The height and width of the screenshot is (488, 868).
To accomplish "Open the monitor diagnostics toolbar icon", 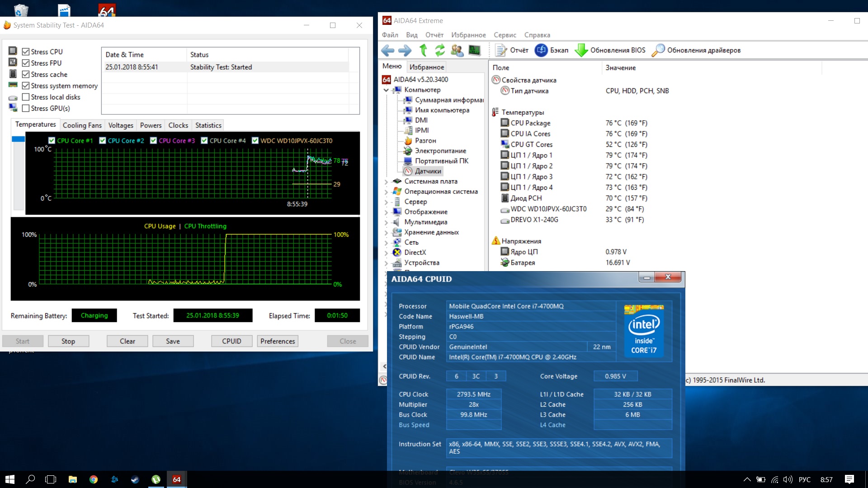I will click(474, 50).
